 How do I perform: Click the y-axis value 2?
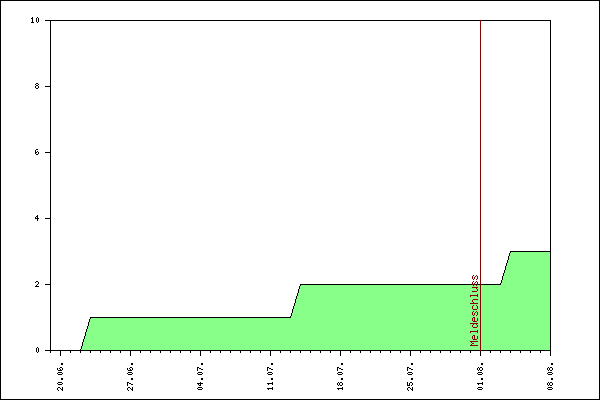[x=37, y=284]
